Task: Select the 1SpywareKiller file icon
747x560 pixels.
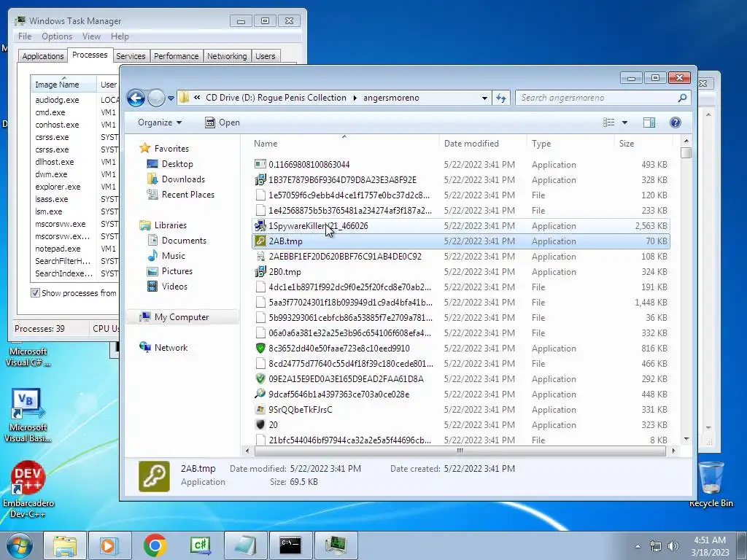Action: coord(260,226)
